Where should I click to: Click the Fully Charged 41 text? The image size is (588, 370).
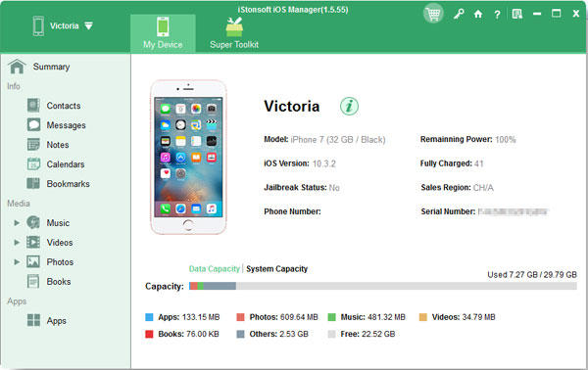(x=478, y=163)
